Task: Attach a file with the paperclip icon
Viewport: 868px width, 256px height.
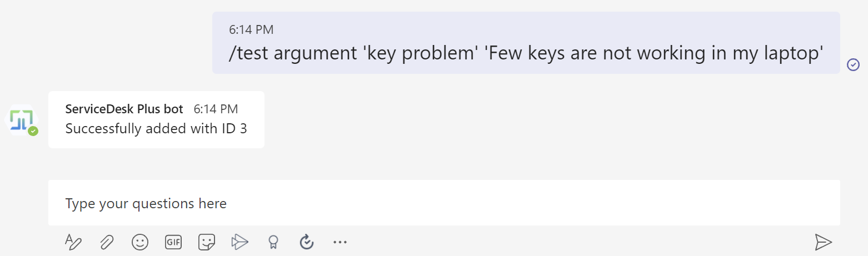Action: [107, 242]
